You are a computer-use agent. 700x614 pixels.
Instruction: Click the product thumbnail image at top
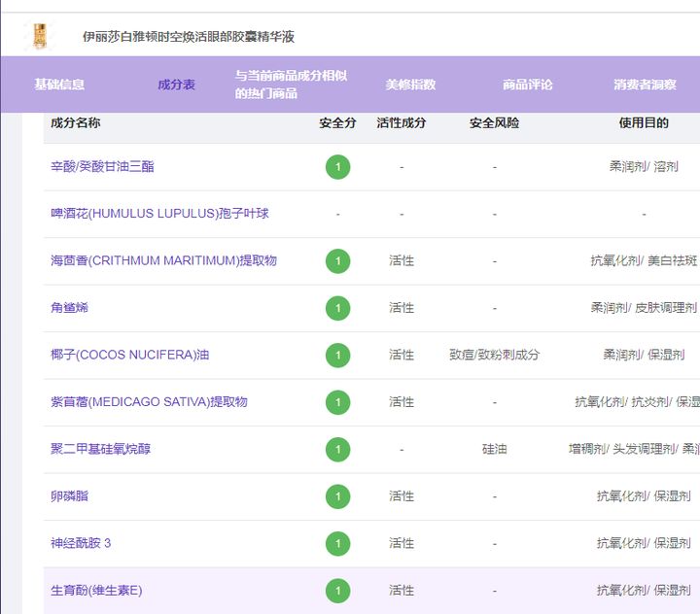[x=40, y=36]
